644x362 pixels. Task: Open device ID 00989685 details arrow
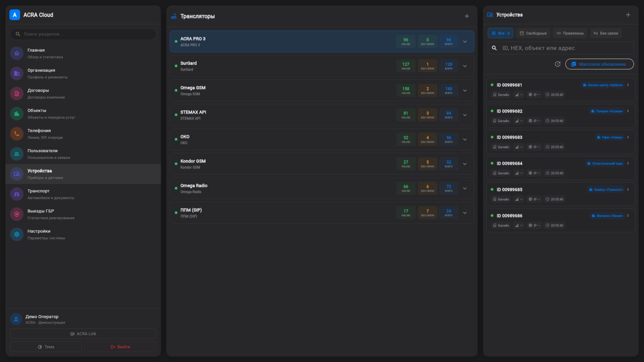coord(628,189)
